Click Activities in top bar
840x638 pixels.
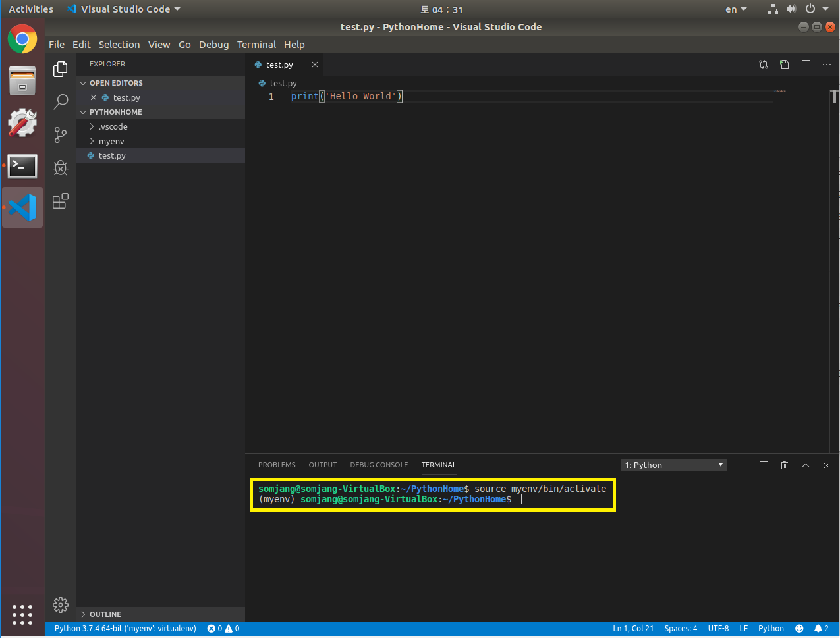click(31, 9)
